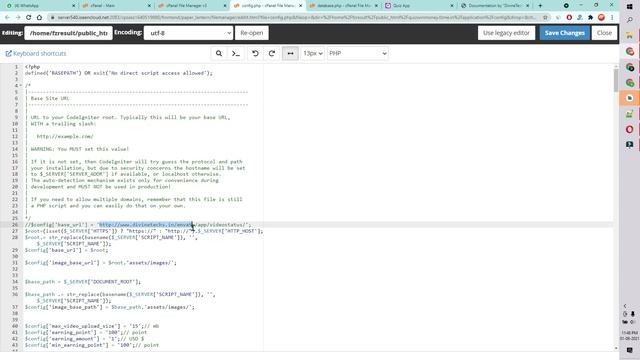Click the file path editing field
This screenshot has height=360, width=640.
coord(69,33)
